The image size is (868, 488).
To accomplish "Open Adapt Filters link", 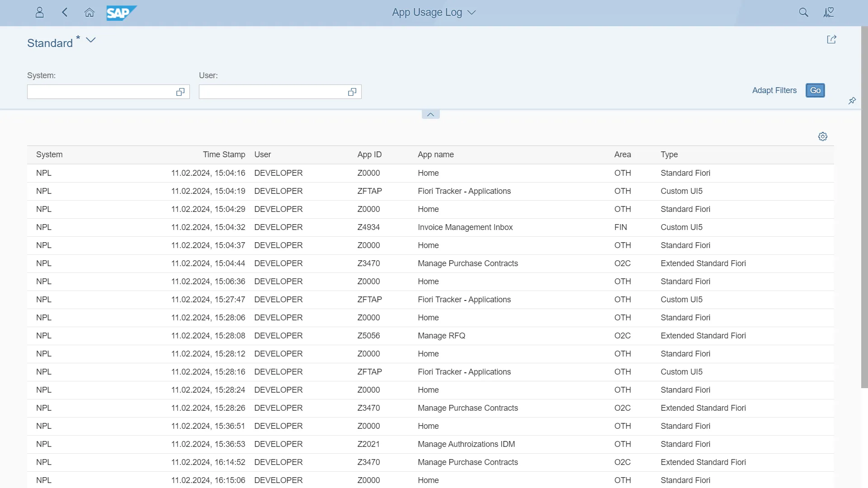I will 774,90.
